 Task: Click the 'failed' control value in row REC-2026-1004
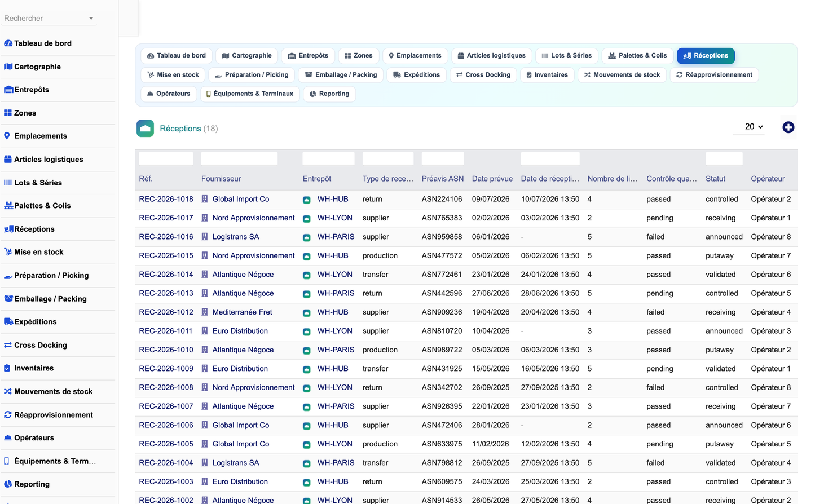[x=655, y=463]
